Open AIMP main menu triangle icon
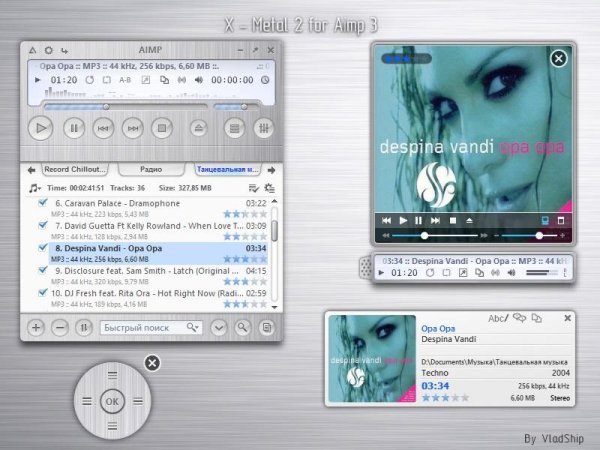 click(33, 50)
